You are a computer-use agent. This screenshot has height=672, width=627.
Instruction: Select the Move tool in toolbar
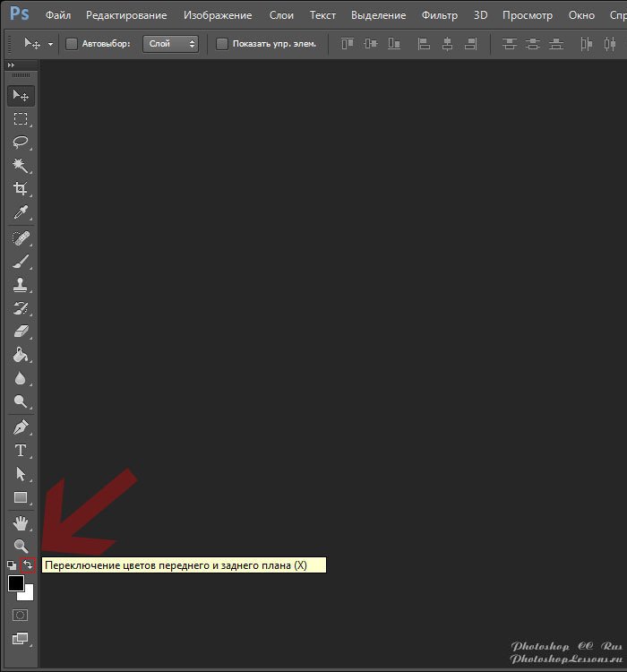pos(21,96)
